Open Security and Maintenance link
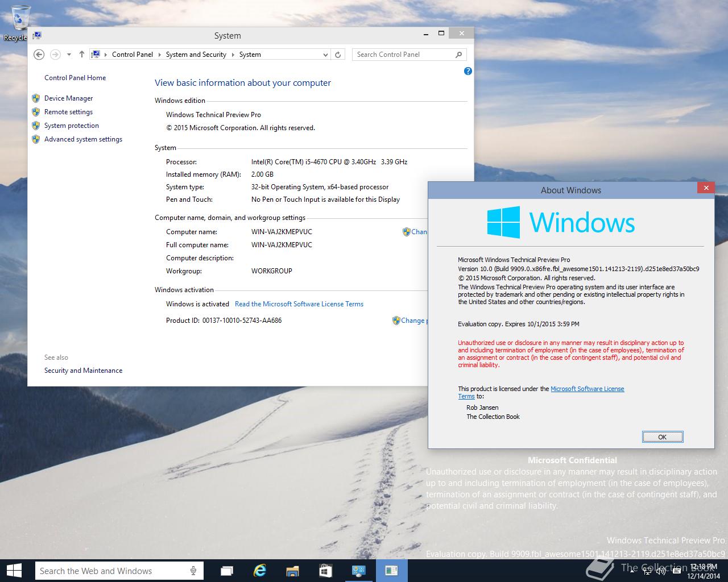The height and width of the screenshot is (582, 728). pos(83,371)
